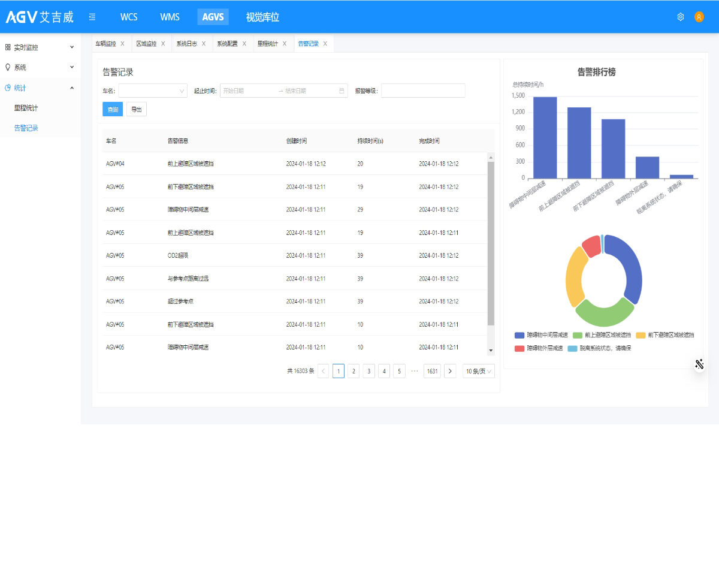
Task: Collapse the sidebar with the menu fold icon
Action: (x=92, y=17)
